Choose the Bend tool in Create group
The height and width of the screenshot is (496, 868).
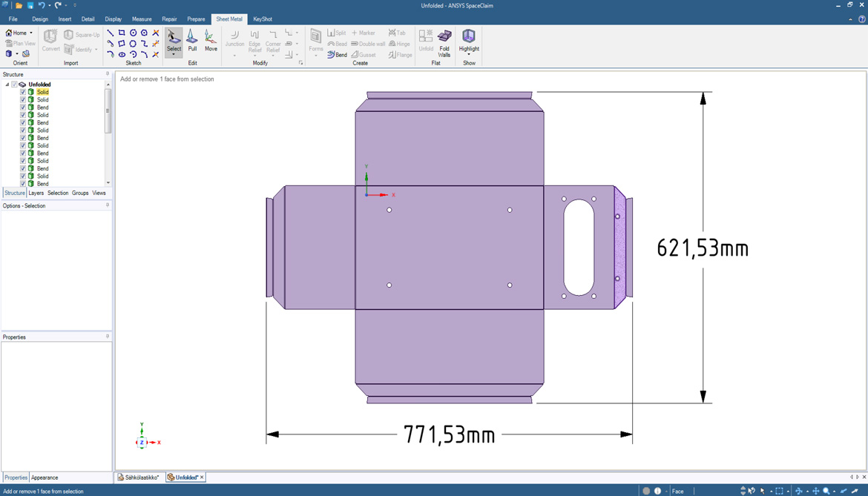tap(338, 55)
